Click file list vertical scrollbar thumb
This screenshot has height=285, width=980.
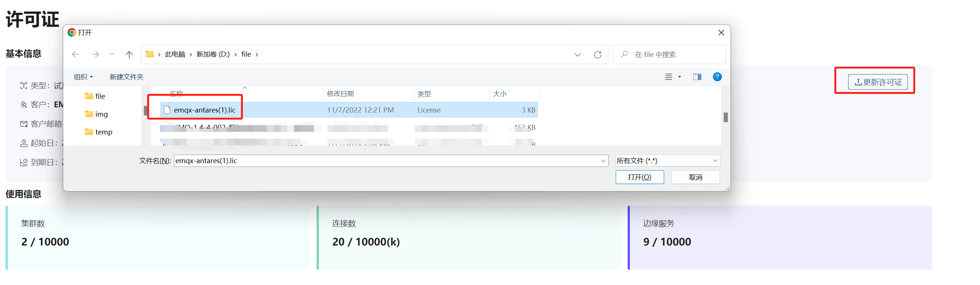(x=726, y=117)
